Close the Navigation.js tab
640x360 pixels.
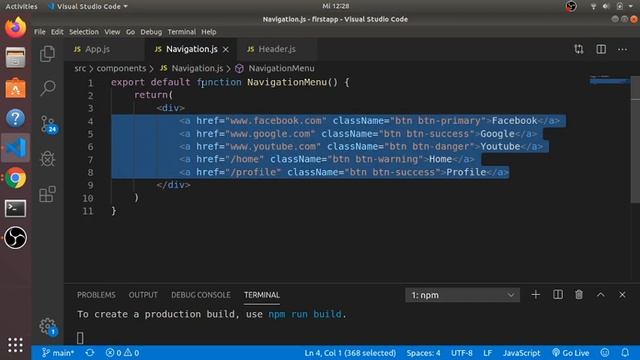[x=226, y=49]
